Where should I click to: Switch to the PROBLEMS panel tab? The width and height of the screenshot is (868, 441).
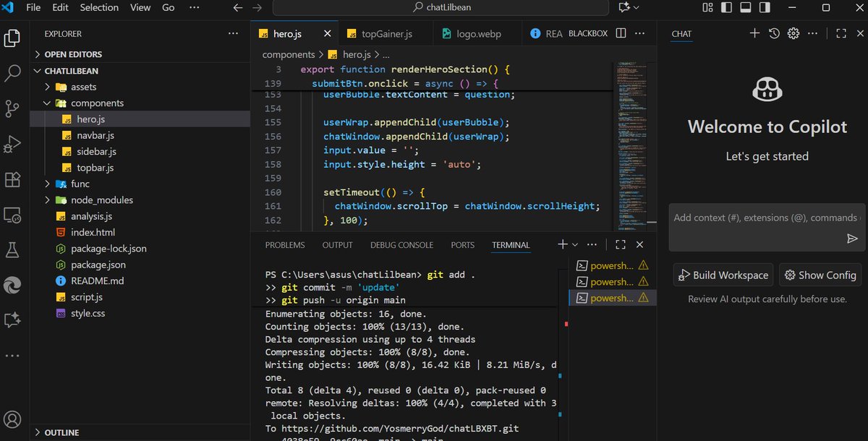click(285, 245)
